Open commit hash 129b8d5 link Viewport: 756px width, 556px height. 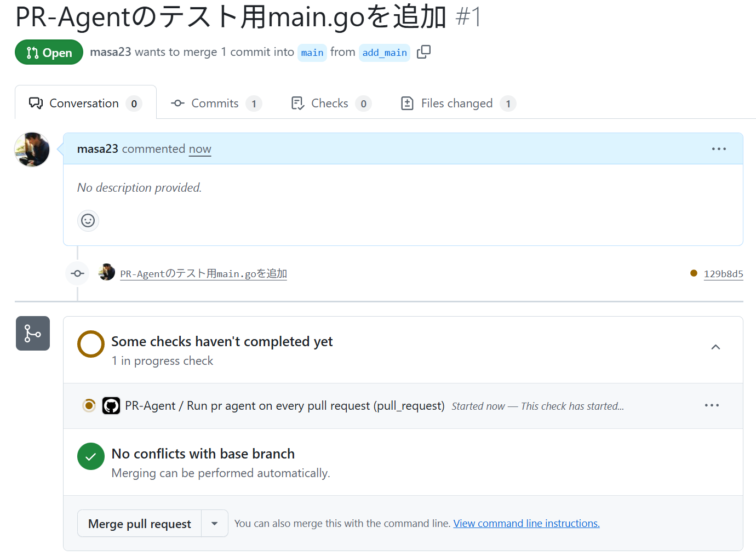(723, 274)
